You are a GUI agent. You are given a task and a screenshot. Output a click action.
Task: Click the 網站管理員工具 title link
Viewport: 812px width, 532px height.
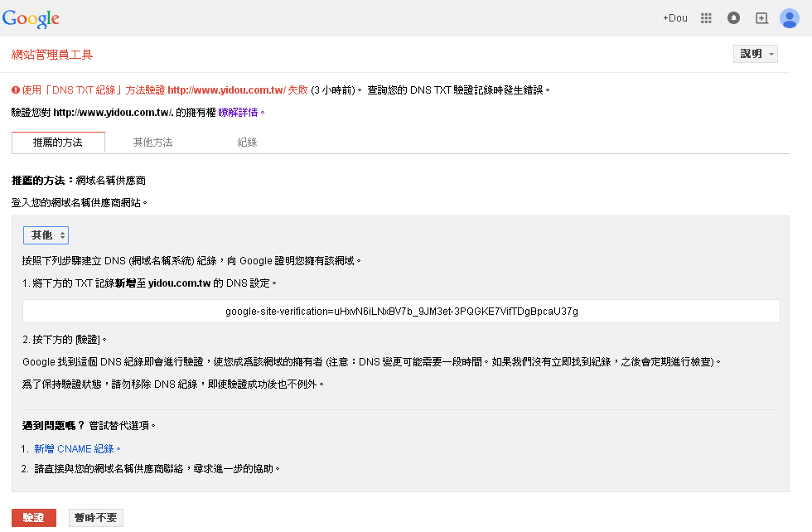click(x=51, y=55)
